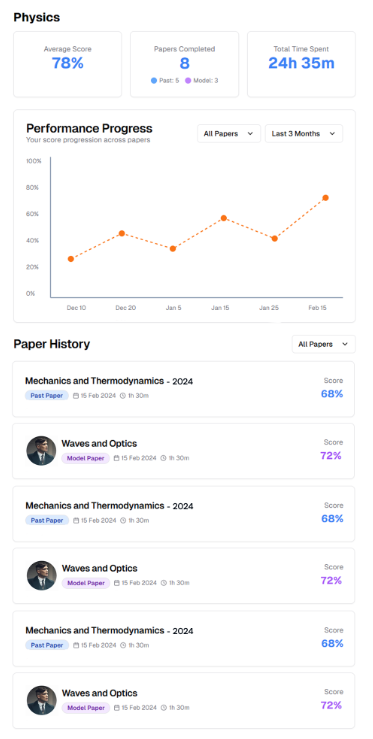Click the clock icon on last Waves and Optics card
The width and height of the screenshot is (373, 739).
[x=164, y=708]
